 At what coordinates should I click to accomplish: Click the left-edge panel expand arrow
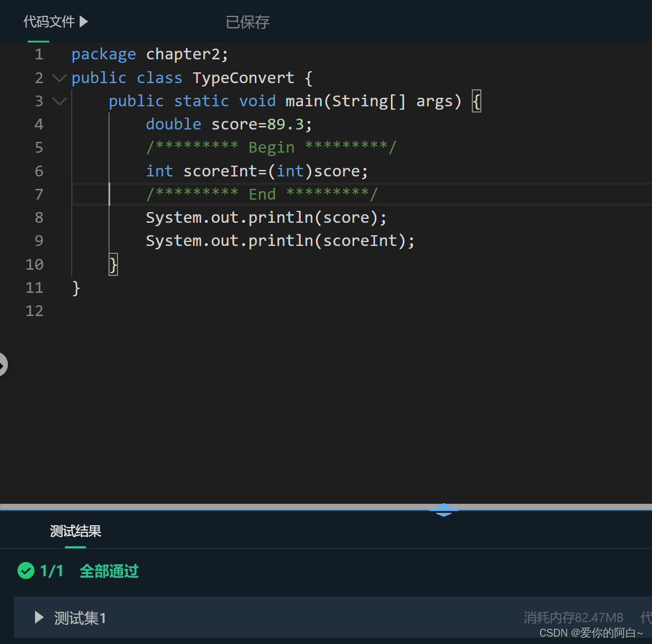click(3, 365)
